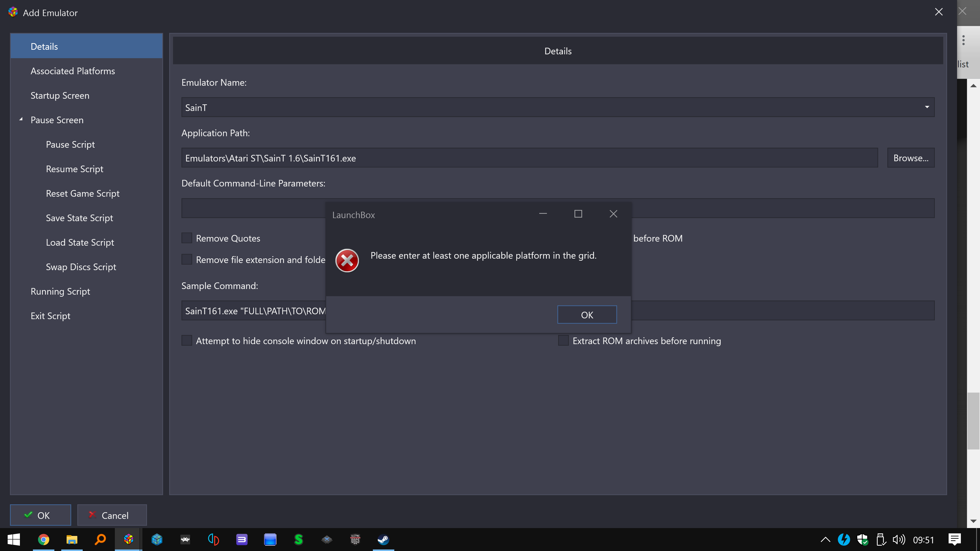
Task: Minimize the LaunchBox error dialog
Action: point(543,214)
